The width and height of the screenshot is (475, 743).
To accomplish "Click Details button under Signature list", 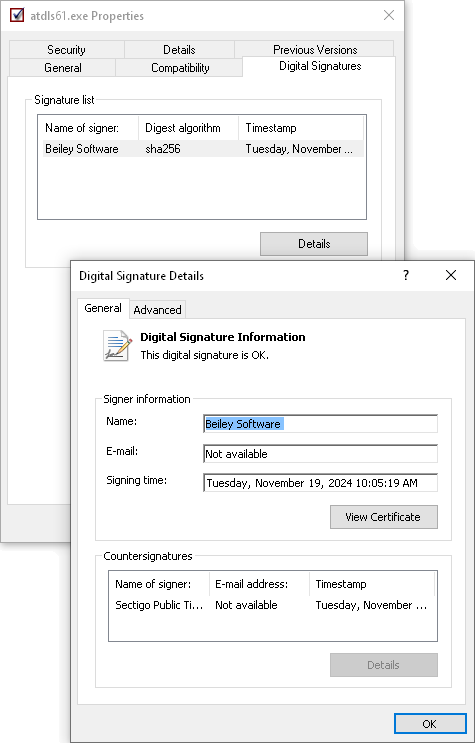I will pyautogui.click(x=314, y=244).
